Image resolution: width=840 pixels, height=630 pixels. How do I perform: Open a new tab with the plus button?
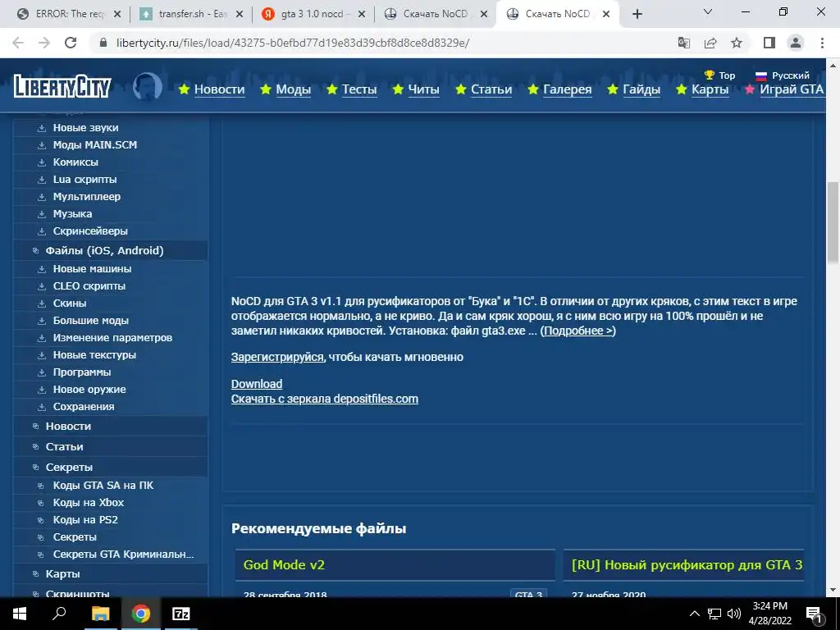637,14
